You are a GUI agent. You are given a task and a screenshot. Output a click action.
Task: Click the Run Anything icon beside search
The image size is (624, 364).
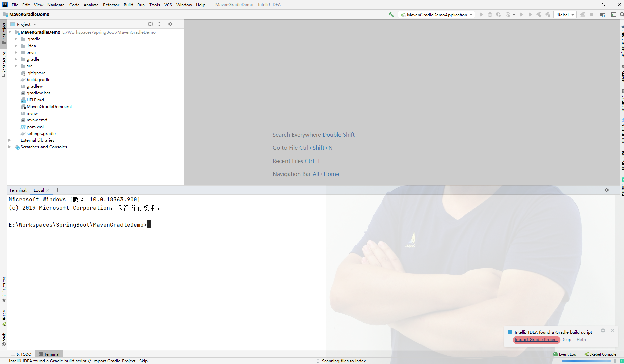pyautogui.click(x=614, y=15)
